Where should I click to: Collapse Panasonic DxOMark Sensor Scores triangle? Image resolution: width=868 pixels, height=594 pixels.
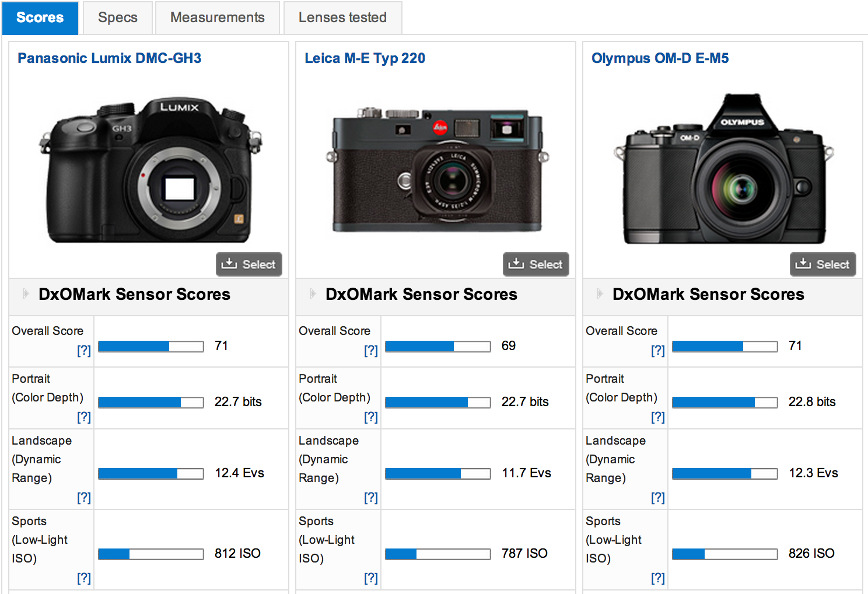pos(26,293)
